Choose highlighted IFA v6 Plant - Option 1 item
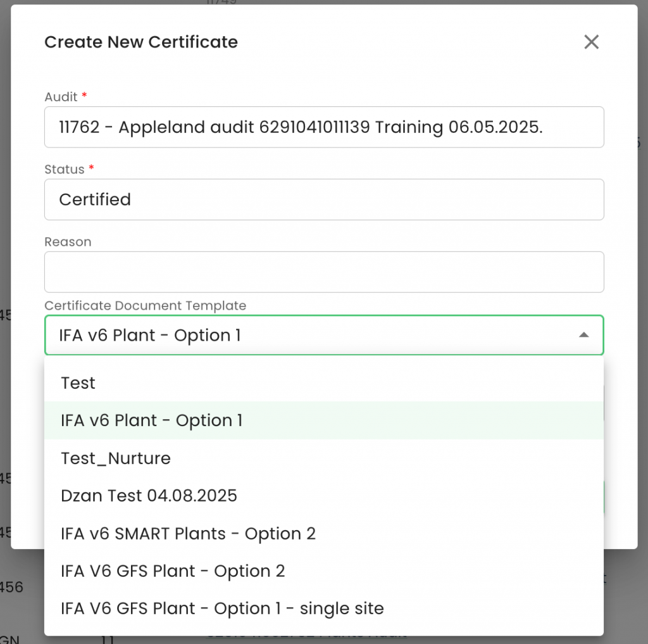Screen dimensions: 648x644 coord(152,420)
